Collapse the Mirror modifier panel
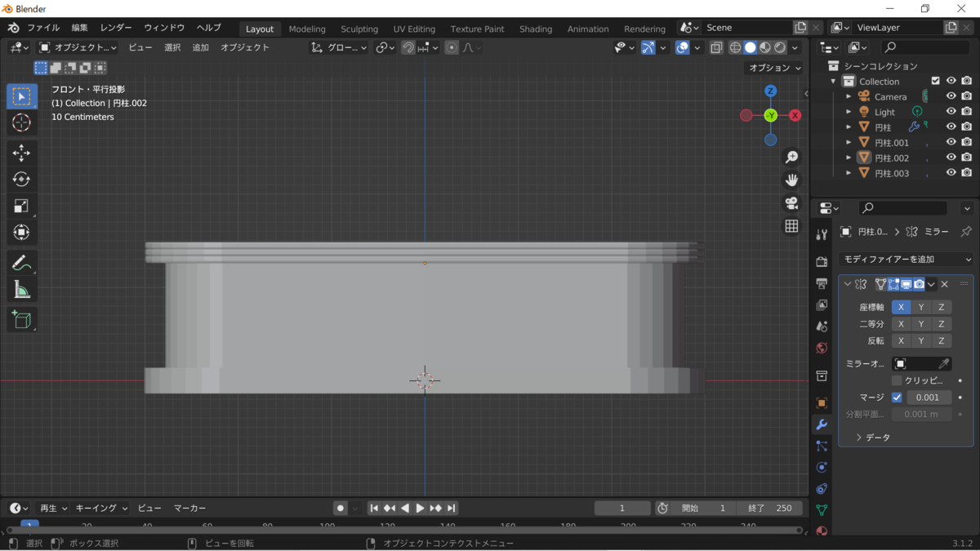The image size is (980, 551). 847,284
